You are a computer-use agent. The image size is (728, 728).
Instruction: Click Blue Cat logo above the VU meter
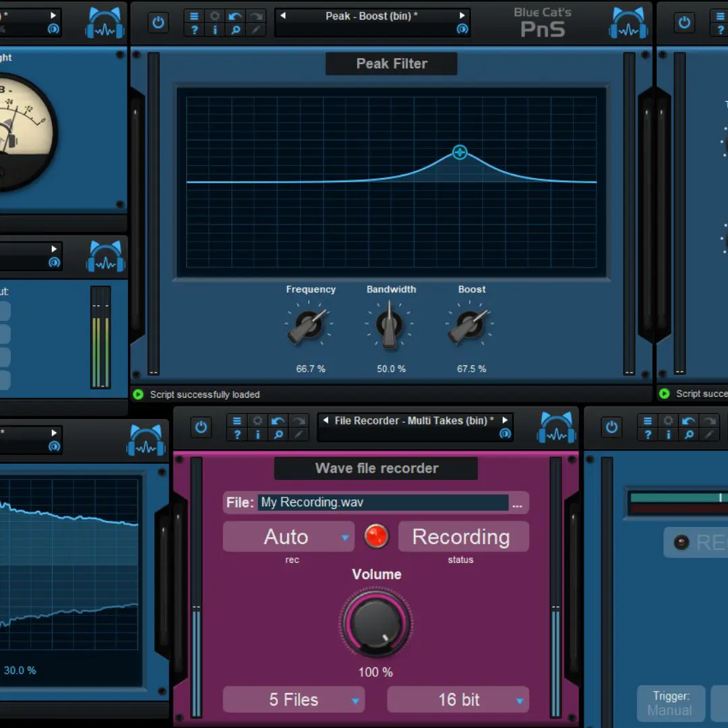pos(105,23)
